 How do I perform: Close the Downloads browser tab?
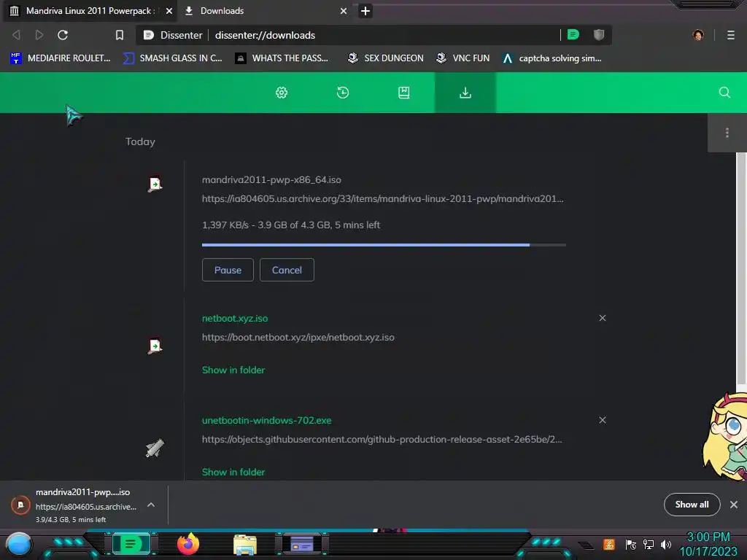[344, 10]
